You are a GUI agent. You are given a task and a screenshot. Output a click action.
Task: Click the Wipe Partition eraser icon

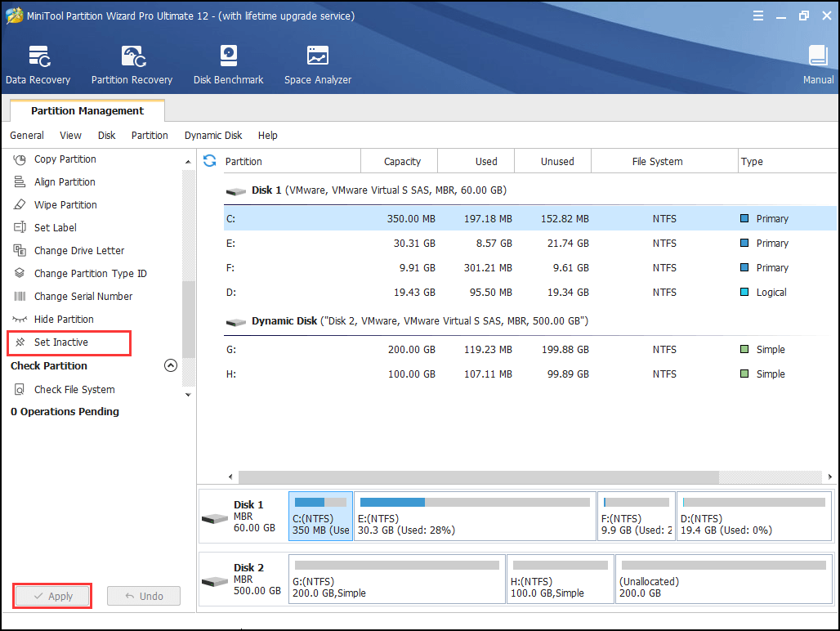pos(20,205)
